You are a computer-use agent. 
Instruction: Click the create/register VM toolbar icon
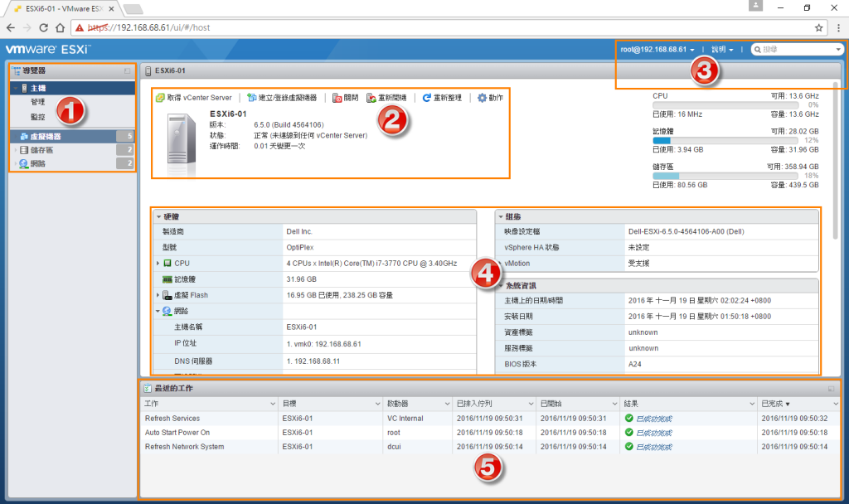[x=252, y=98]
